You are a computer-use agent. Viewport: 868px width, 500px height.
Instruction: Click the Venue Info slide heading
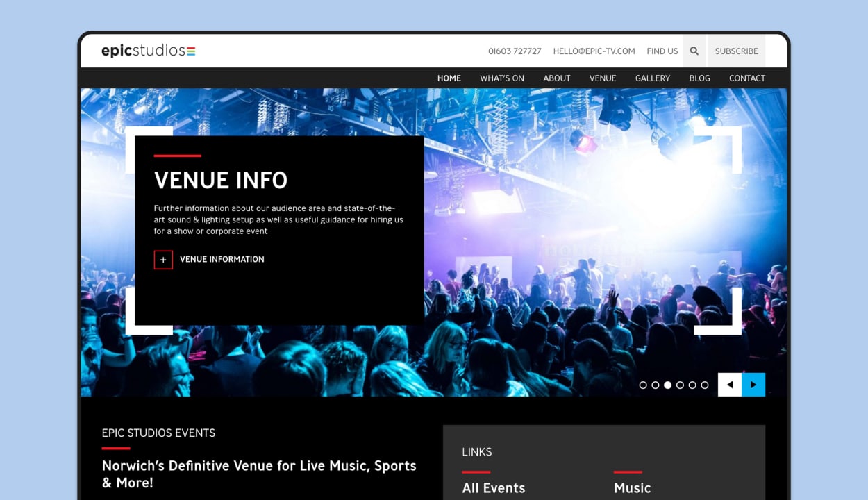tap(221, 181)
